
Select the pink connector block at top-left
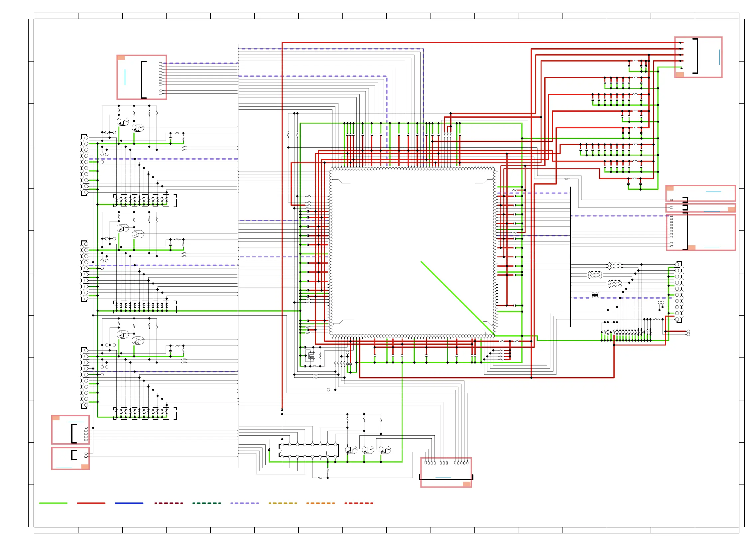click(142, 77)
